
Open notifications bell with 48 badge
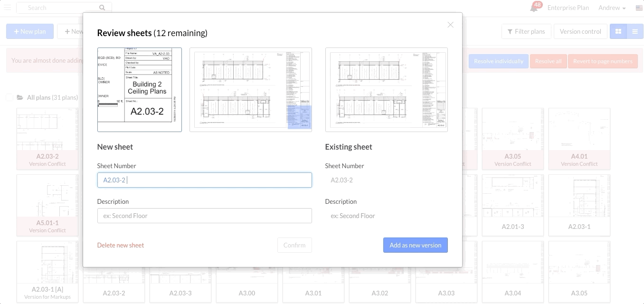point(534,8)
